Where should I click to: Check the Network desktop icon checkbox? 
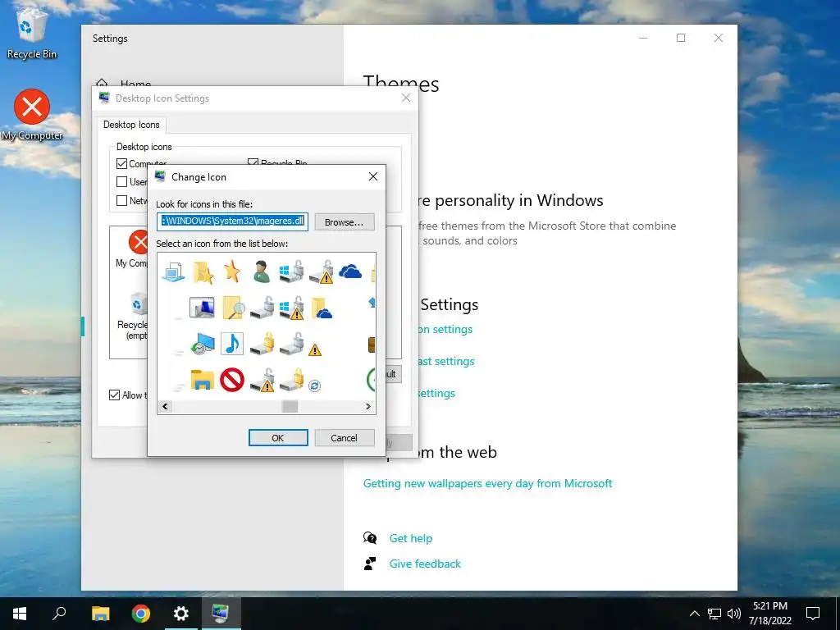point(121,200)
